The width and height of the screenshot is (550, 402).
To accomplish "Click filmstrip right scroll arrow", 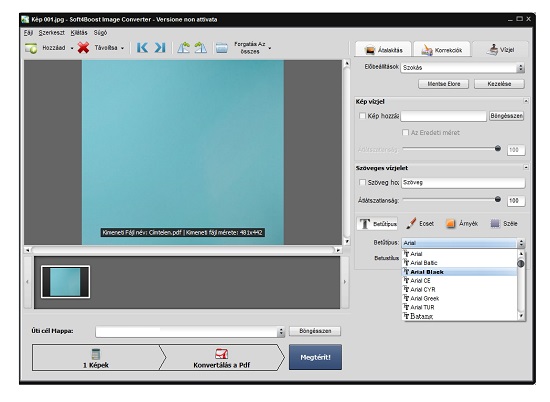I will point(344,282).
